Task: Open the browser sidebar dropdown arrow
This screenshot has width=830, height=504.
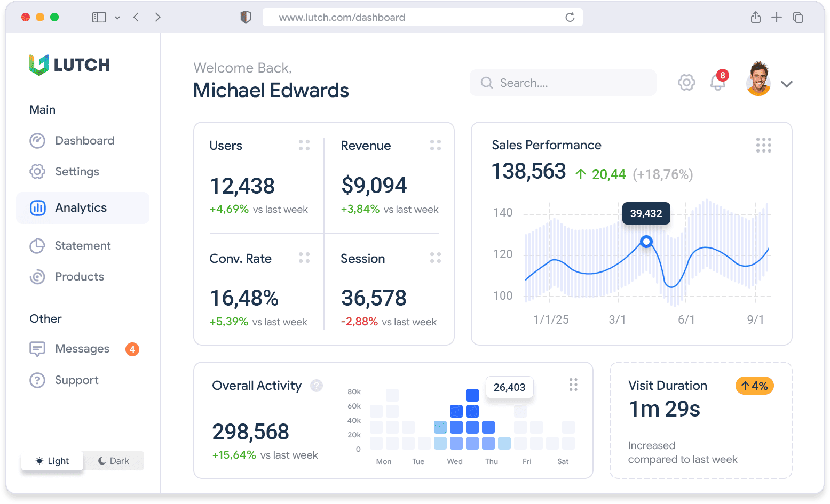Action: pyautogui.click(x=117, y=18)
